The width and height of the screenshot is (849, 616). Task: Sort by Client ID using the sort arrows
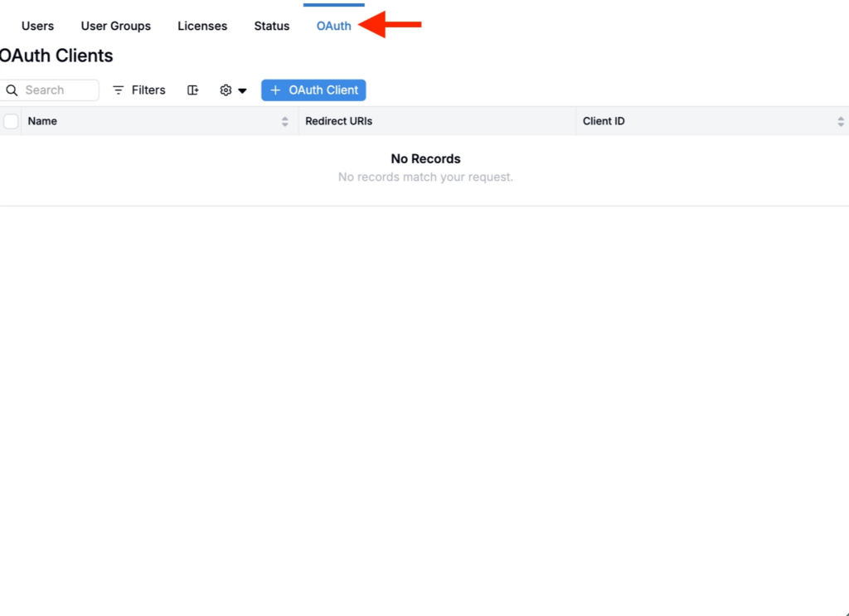tap(841, 121)
